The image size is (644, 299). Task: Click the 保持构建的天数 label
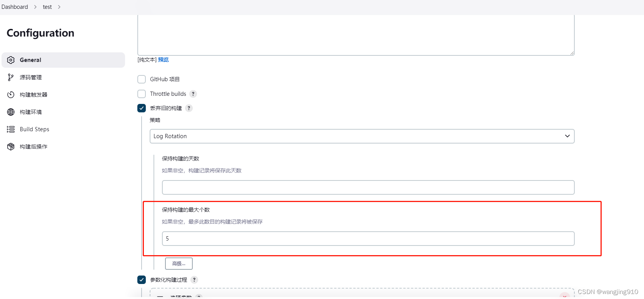coord(180,159)
